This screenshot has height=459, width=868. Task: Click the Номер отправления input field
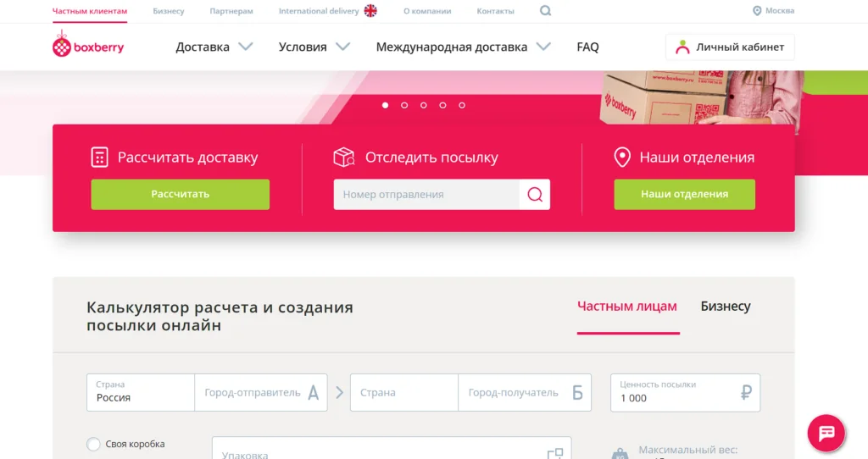click(x=426, y=194)
